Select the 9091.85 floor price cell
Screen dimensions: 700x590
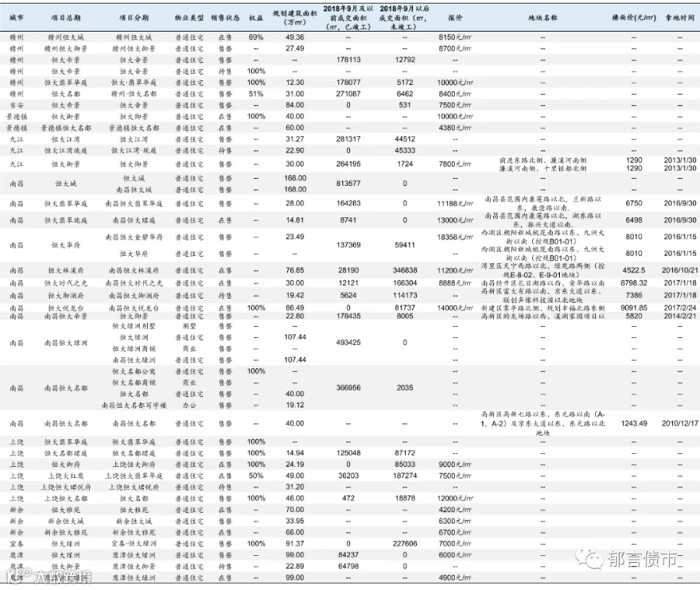point(634,308)
